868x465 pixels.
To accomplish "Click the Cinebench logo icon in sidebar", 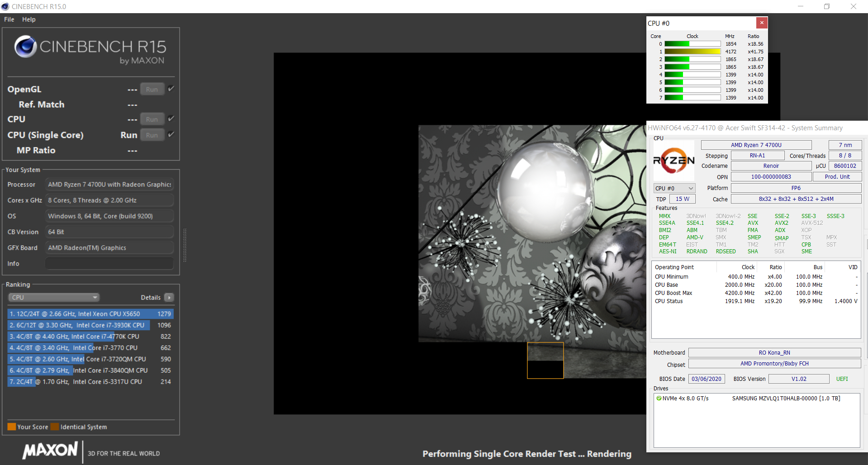I will point(25,46).
